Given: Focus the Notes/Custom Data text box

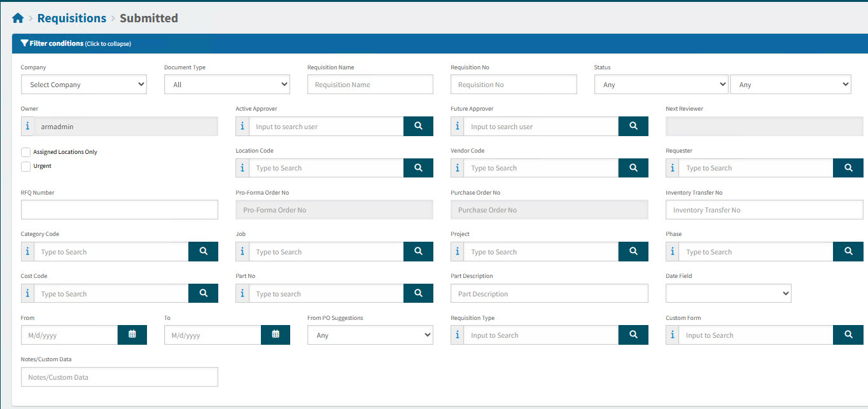Looking at the screenshot, I should 119,377.
